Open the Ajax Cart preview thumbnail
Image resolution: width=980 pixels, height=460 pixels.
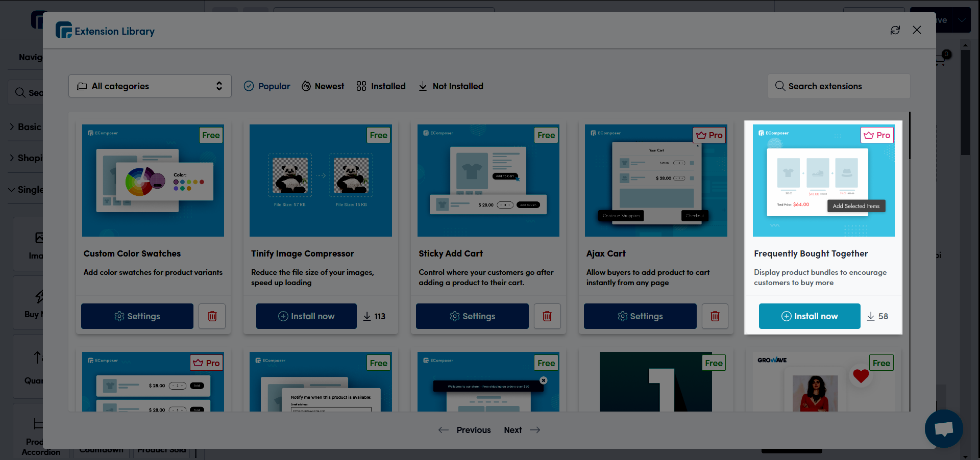[x=656, y=181]
